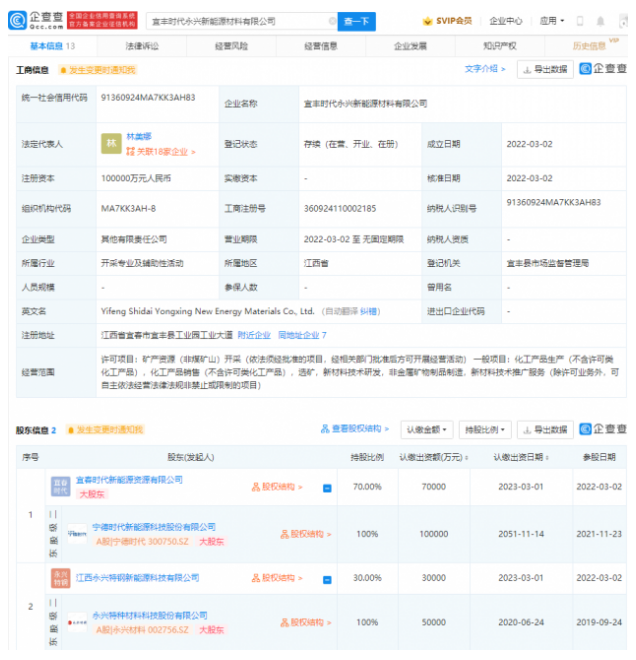
Task: Open 股权结构 for 宜春时代新能源资源有限公司
Action: [x=277, y=487]
